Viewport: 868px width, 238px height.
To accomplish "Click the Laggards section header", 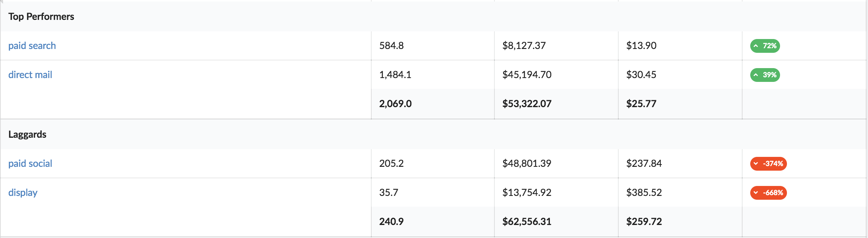I will (x=28, y=134).
